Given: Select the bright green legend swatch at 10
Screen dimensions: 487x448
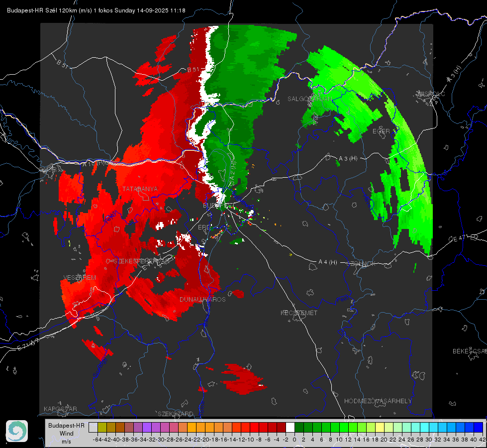Looking at the screenshot, I should (x=344, y=427).
